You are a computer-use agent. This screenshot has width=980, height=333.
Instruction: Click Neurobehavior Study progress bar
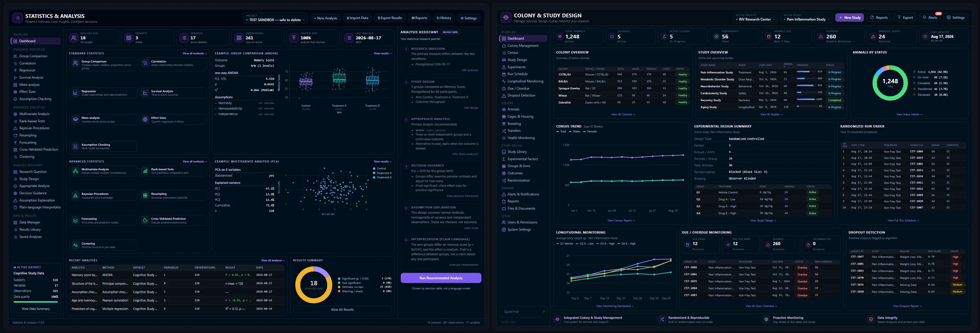click(805, 86)
